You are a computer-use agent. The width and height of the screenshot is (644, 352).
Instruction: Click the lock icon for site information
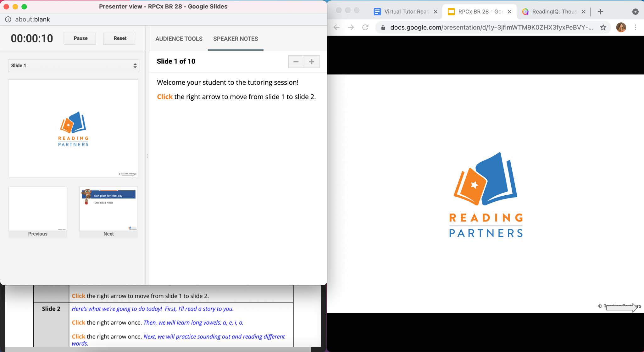click(383, 28)
